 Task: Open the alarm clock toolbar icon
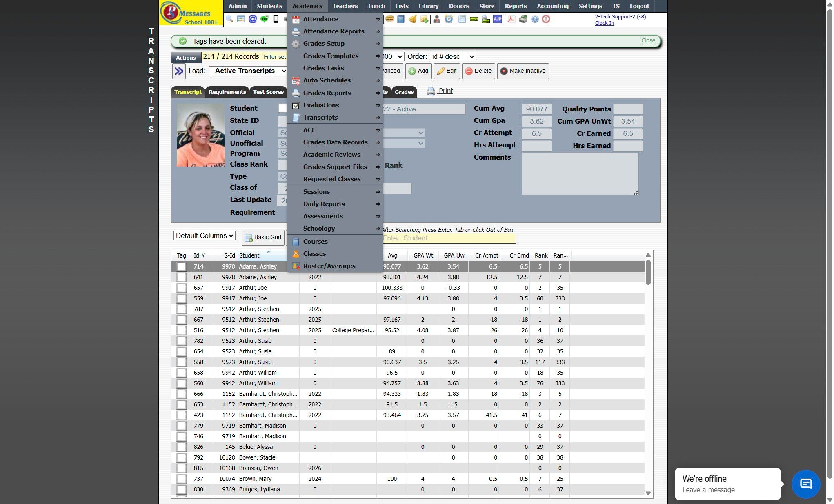(x=449, y=19)
